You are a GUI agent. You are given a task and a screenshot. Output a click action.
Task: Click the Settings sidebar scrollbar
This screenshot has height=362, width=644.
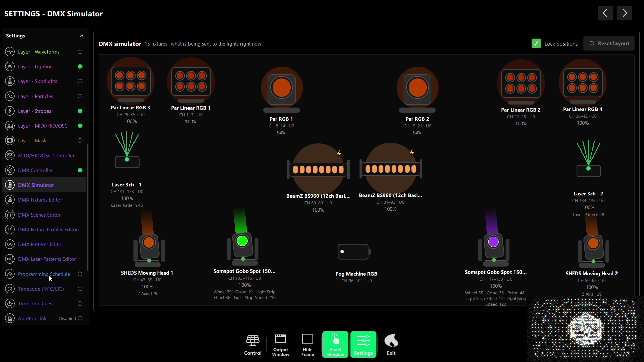88,207
